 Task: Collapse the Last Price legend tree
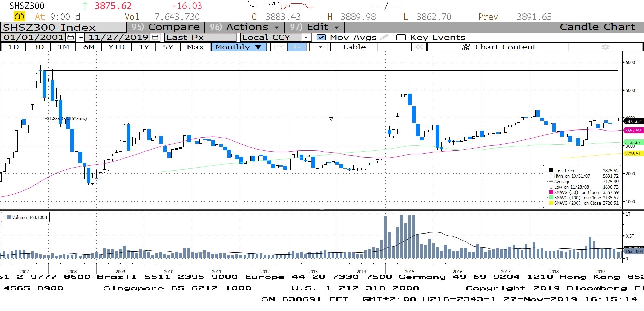(547, 170)
